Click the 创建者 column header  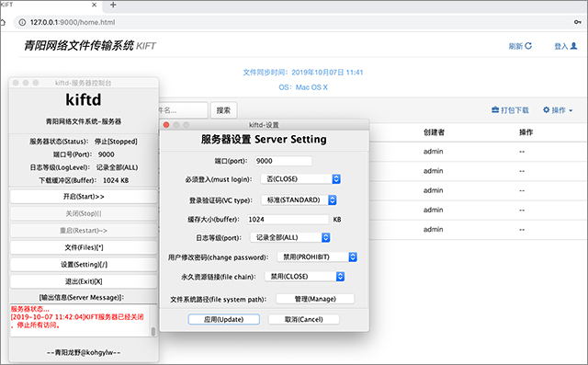click(434, 132)
